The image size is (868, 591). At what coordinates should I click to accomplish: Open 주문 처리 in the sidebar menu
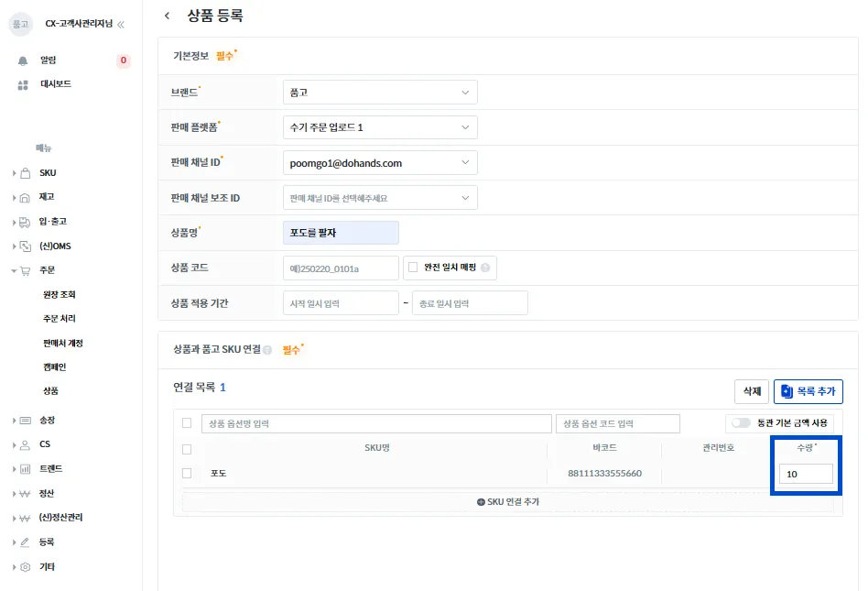click(60, 319)
